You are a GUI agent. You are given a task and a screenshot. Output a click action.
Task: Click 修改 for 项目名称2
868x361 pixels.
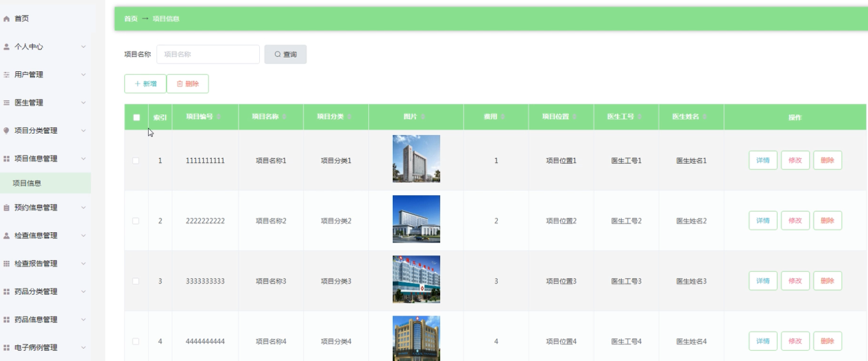(795, 221)
